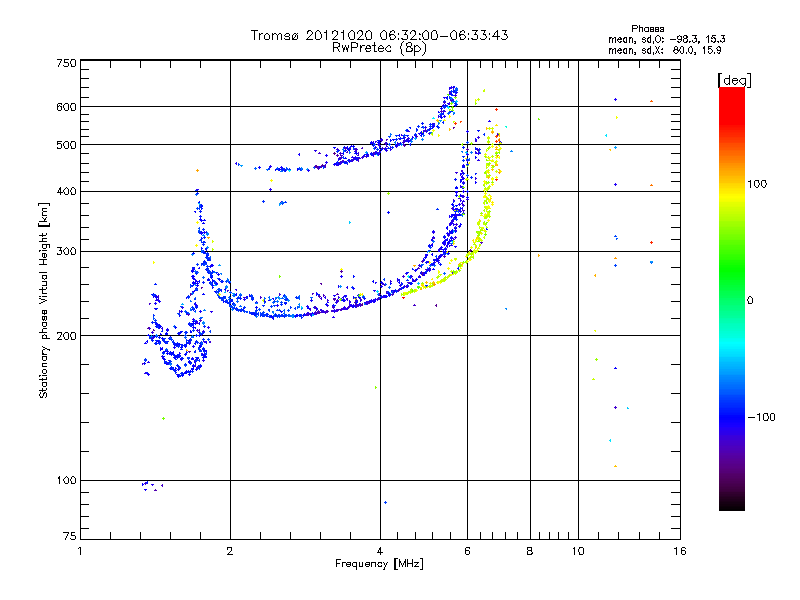Image resolution: width=800 pixels, height=600 pixels.
Task: Click the '[deg]' colorbar unit label
Action: 734,80
